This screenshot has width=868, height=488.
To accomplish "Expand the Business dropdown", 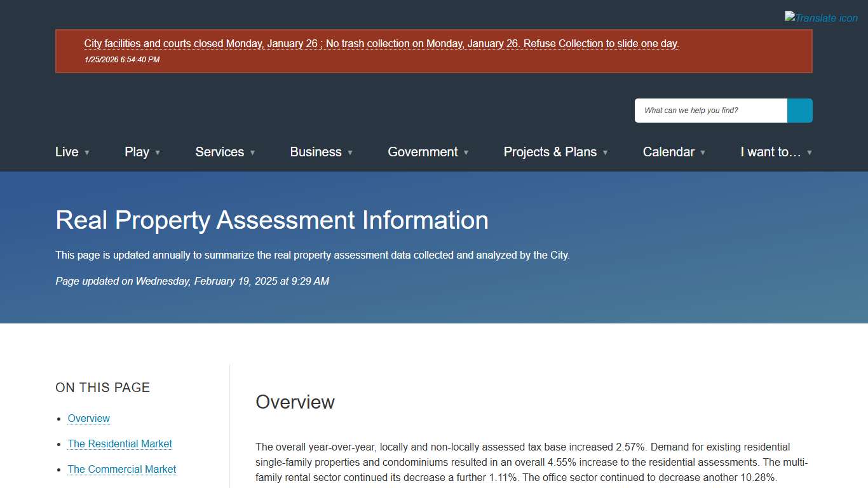I will [x=316, y=152].
